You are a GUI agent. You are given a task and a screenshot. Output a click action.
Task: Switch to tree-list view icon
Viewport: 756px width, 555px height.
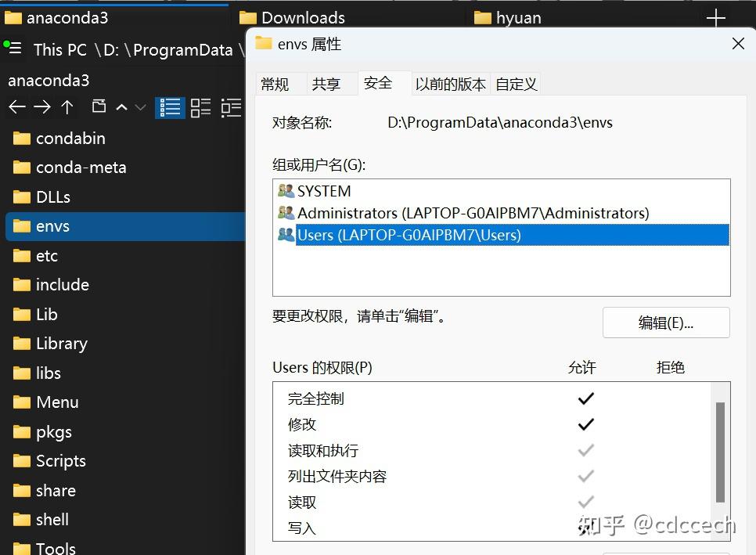tap(231, 107)
